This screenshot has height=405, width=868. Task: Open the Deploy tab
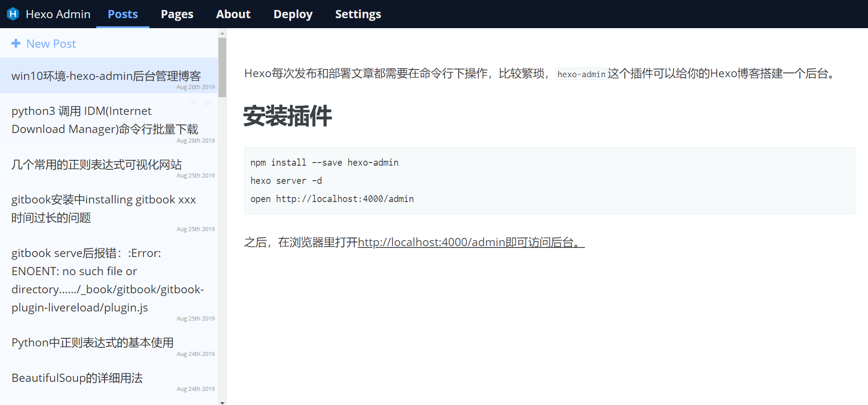coord(293,14)
